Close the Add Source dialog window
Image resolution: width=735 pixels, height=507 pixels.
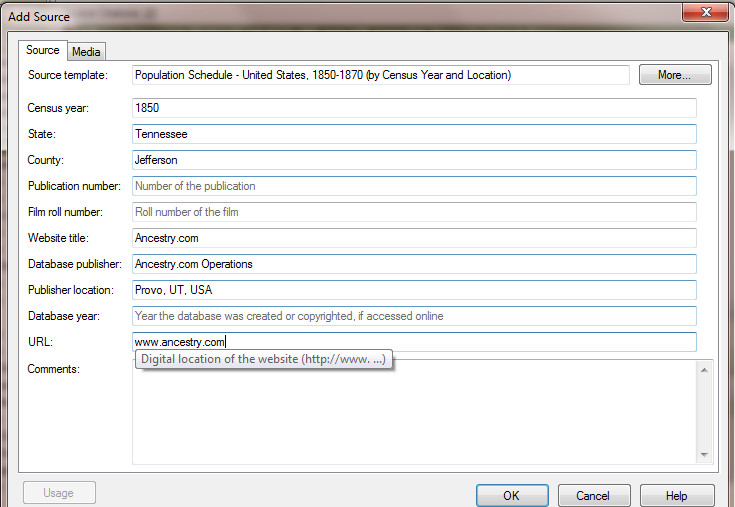(705, 11)
